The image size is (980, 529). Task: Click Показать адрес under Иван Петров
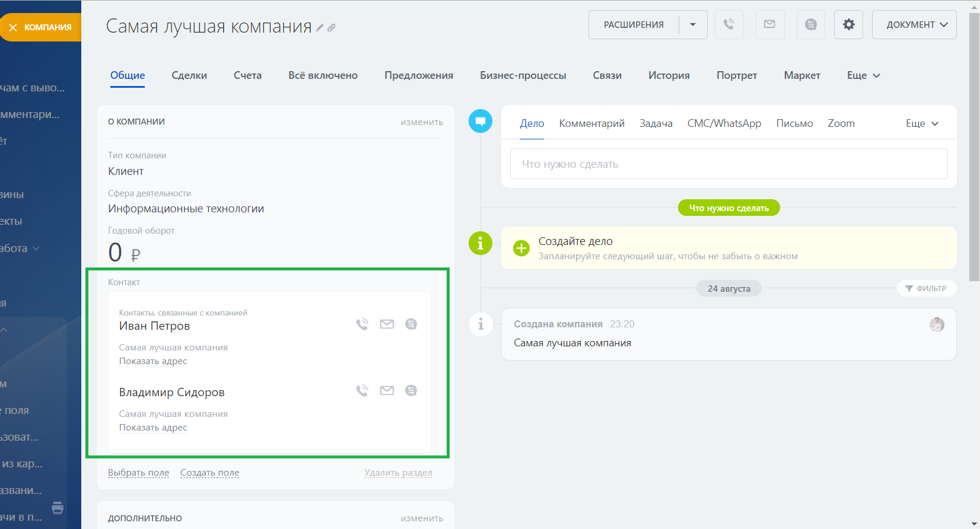[x=153, y=361]
